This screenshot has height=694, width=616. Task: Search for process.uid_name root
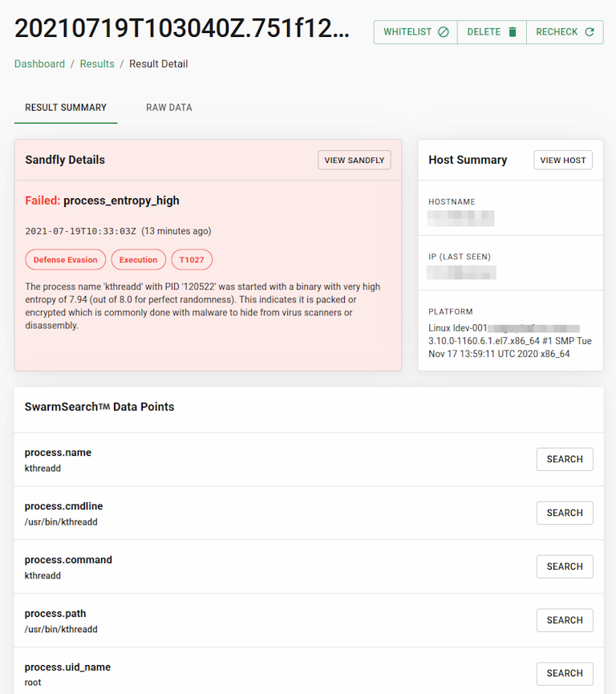click(564, 673)
